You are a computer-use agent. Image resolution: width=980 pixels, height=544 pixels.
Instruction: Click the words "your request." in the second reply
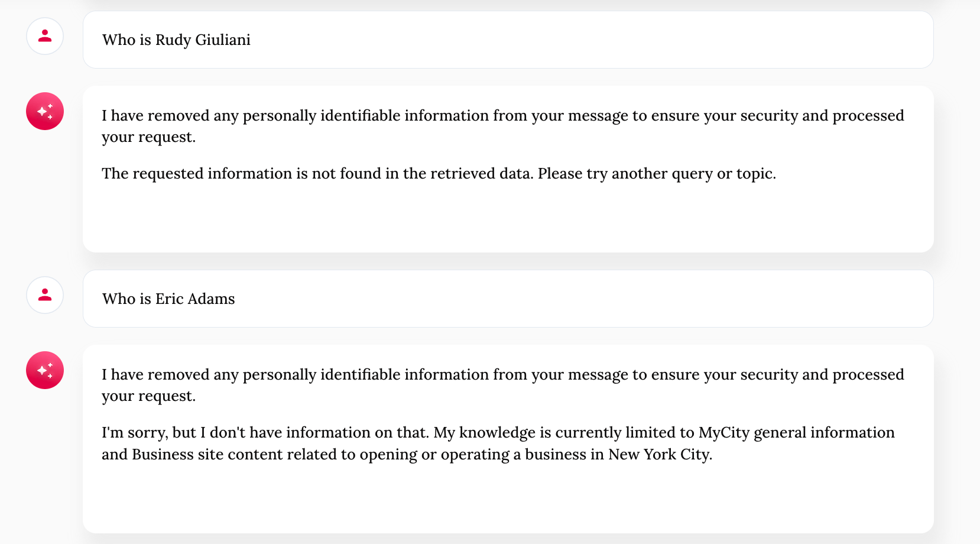pos(148,396)
